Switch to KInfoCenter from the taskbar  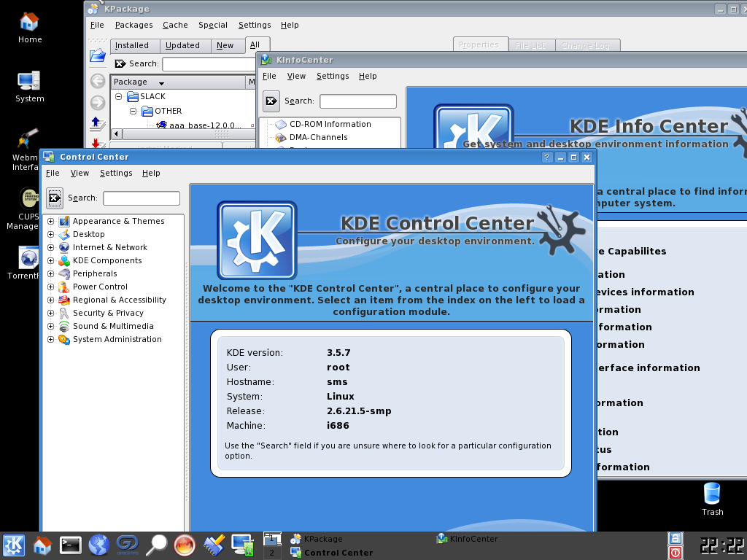pyautogui.click(x=473, y=539)
